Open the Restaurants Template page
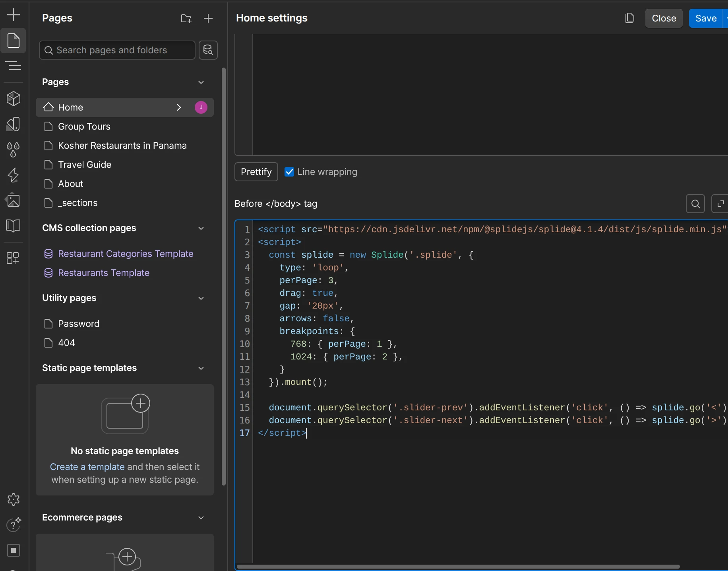Screen dimensions: 728x571 (x=125, y=273)
